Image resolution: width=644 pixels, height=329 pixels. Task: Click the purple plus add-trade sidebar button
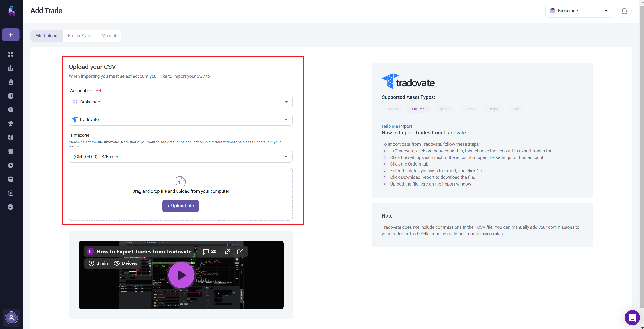pos(11,35)
